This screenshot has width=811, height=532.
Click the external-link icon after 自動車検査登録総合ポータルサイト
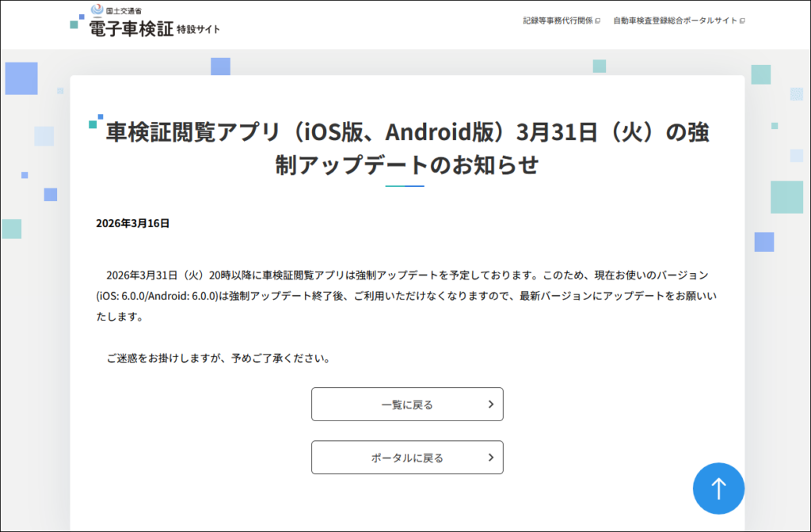[x=742, y=21]
